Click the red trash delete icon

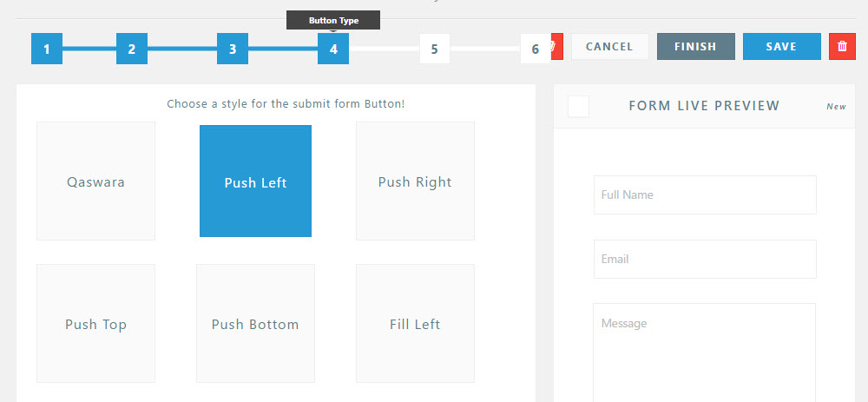point(842,47)
